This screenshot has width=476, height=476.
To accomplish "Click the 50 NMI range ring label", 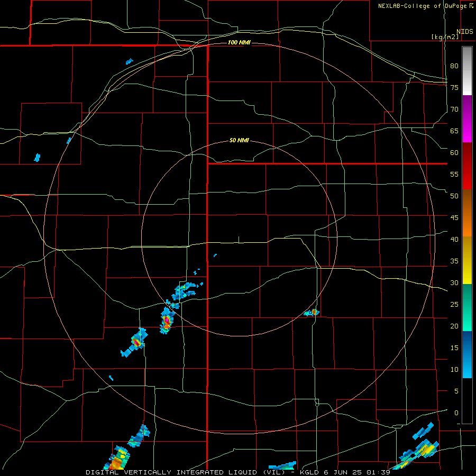I will pyautogui.click(x=239, y=140).
